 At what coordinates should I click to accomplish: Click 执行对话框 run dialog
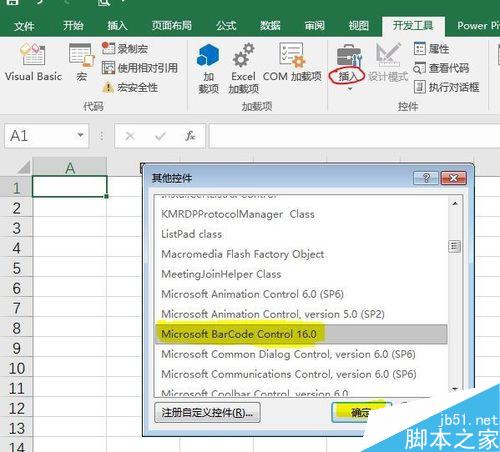click(447, 87)
